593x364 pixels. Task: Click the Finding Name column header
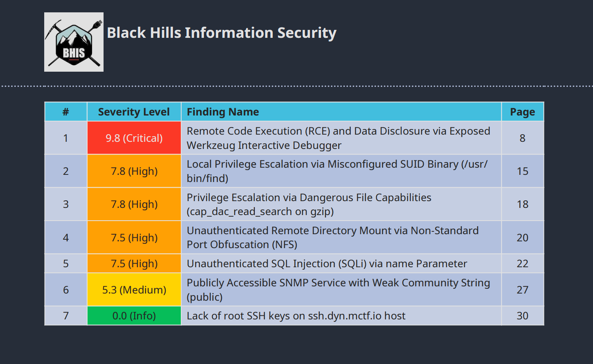[341, 112]
